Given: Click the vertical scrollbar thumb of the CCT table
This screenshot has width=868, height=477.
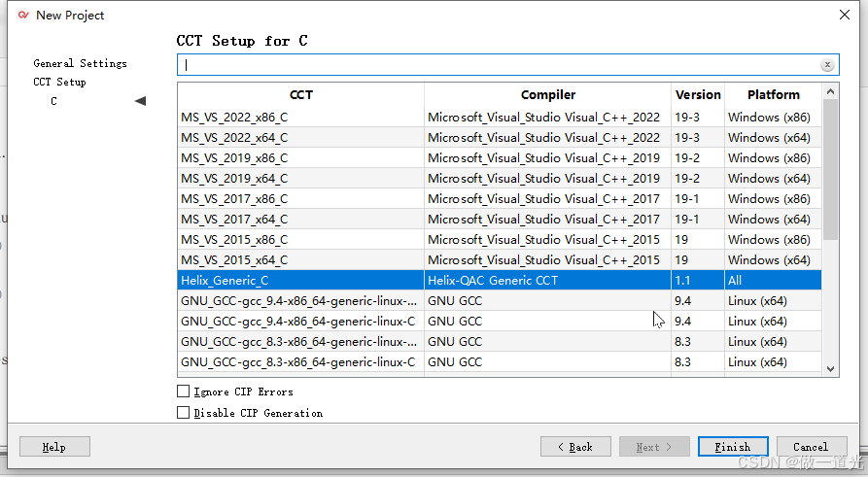Looking at the screenshot, I should (830, 170).
